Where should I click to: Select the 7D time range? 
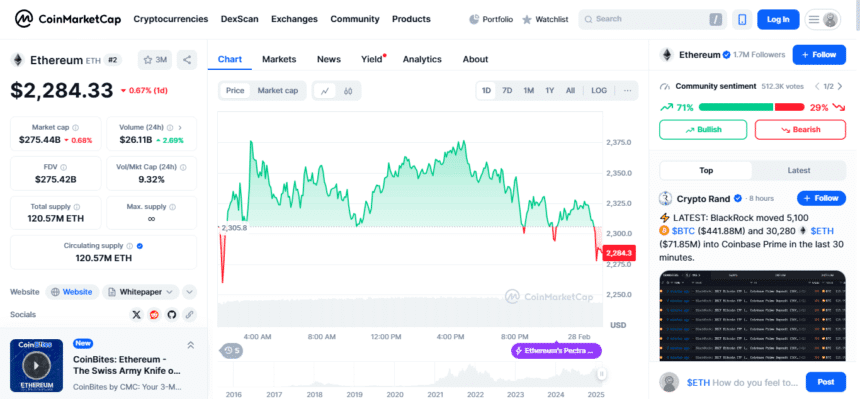pyautogui.click(x=507, y=91)
